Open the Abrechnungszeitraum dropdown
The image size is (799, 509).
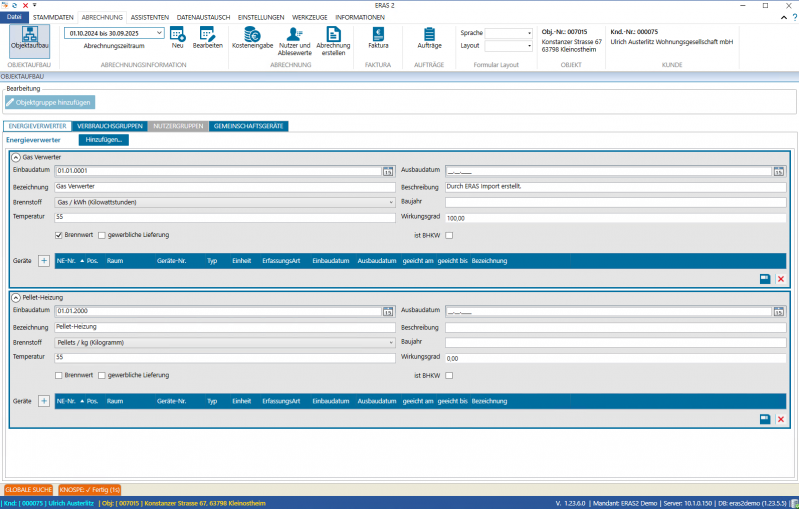(159, 33)
